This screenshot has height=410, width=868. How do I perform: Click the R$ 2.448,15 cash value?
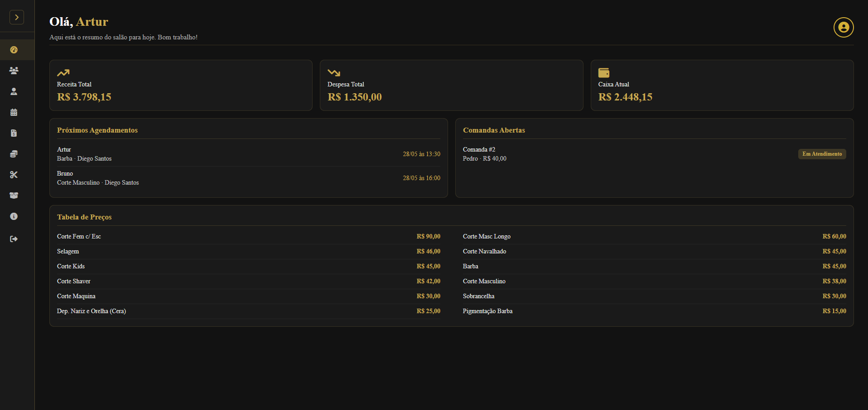[x=625, y=97]
